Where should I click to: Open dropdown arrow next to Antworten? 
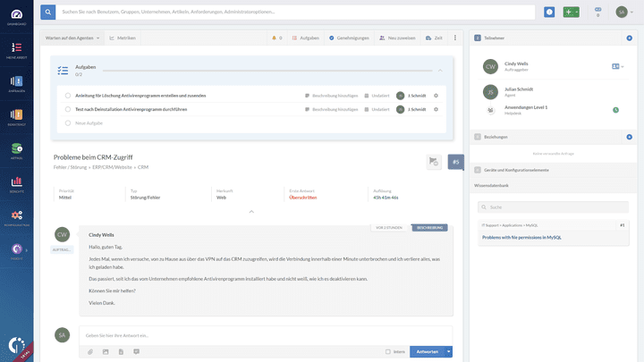click(448, 351)
